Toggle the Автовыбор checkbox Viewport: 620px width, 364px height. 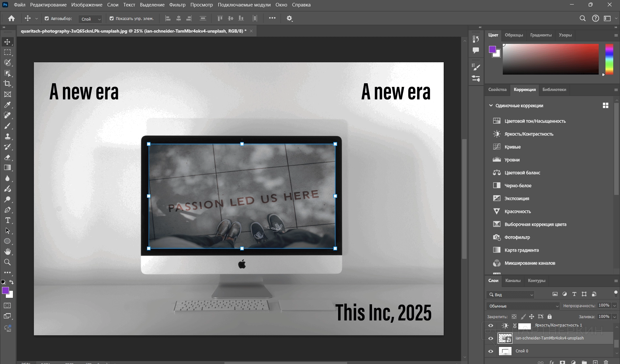[47, 18]
